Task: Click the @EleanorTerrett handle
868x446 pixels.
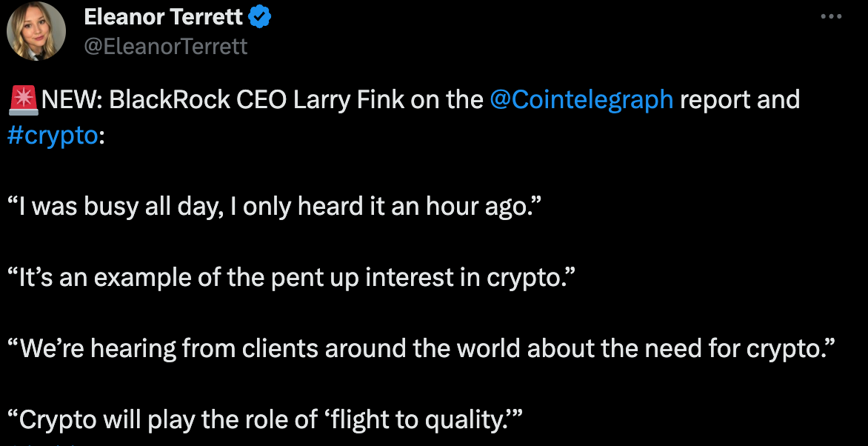Action: point(166,46)
